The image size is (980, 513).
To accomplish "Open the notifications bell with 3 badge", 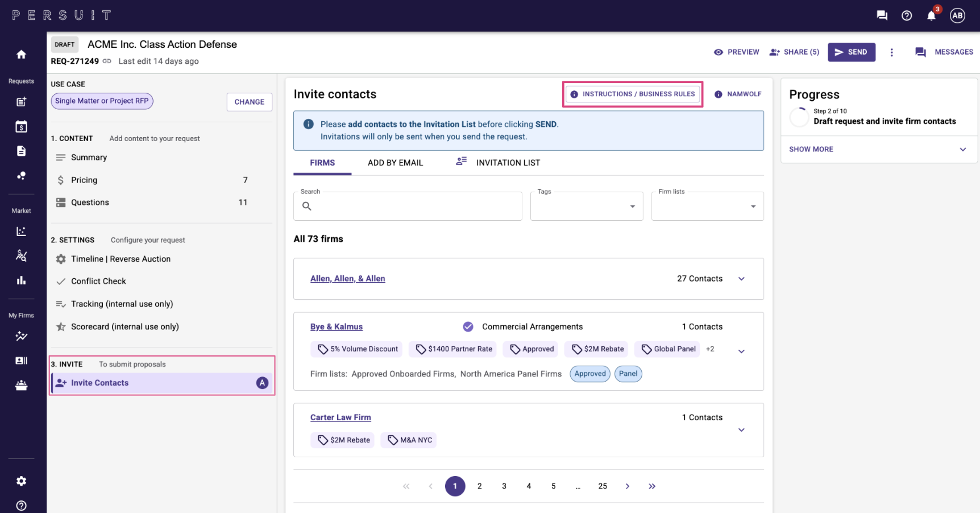I will click(x=932, y=15).
